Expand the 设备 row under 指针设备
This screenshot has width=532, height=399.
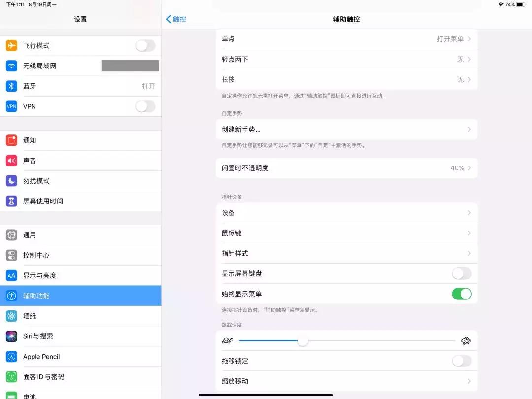346,212
